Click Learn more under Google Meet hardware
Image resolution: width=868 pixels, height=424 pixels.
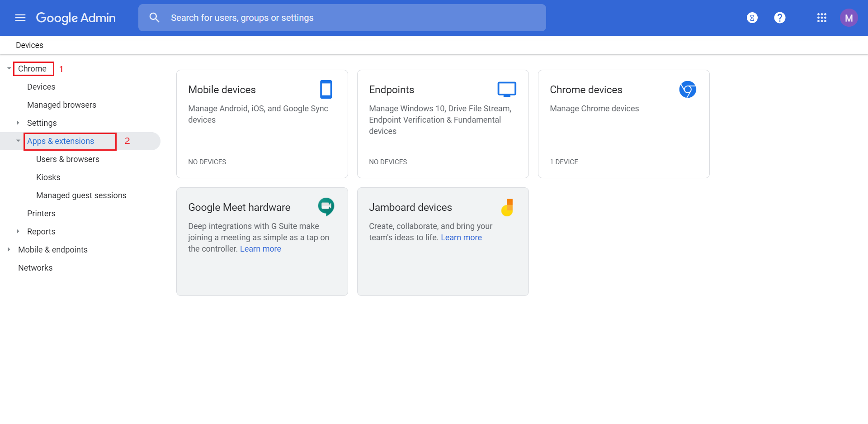260,249
